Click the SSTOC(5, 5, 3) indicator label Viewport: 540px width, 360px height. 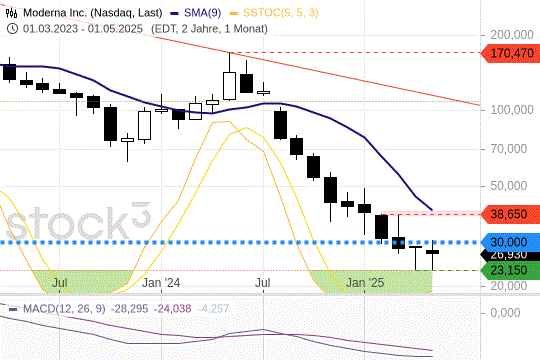[281, 13]
